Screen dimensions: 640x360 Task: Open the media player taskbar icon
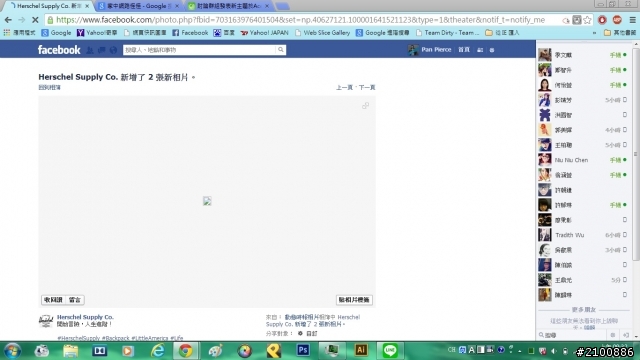pos(128,351)
